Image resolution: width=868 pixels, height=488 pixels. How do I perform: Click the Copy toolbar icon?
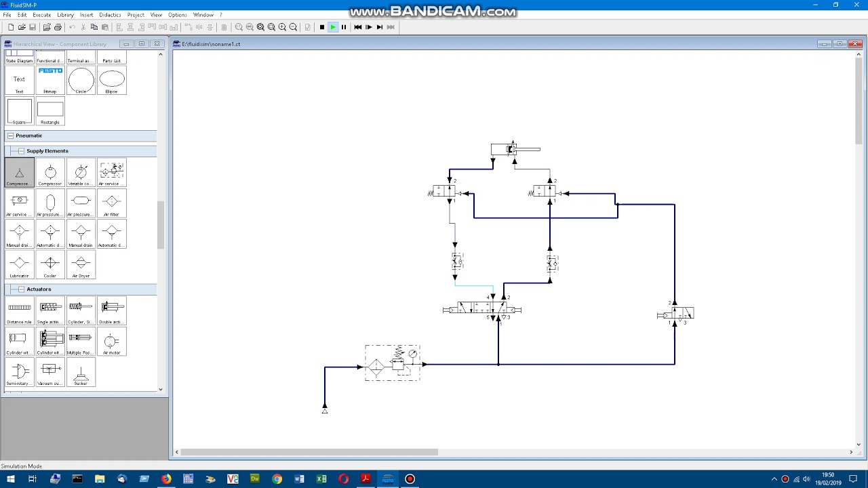pos(94,27)
